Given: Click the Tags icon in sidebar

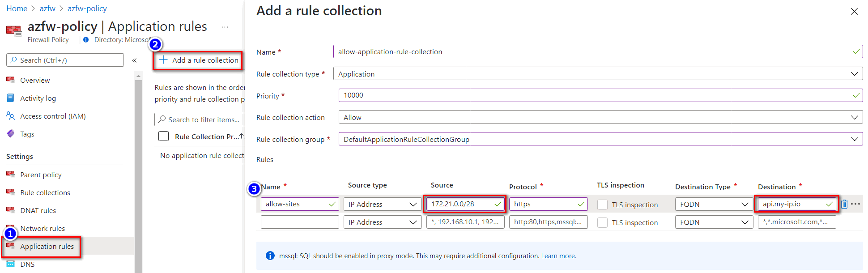Looking at the screenshot, I should coord(11,134).
